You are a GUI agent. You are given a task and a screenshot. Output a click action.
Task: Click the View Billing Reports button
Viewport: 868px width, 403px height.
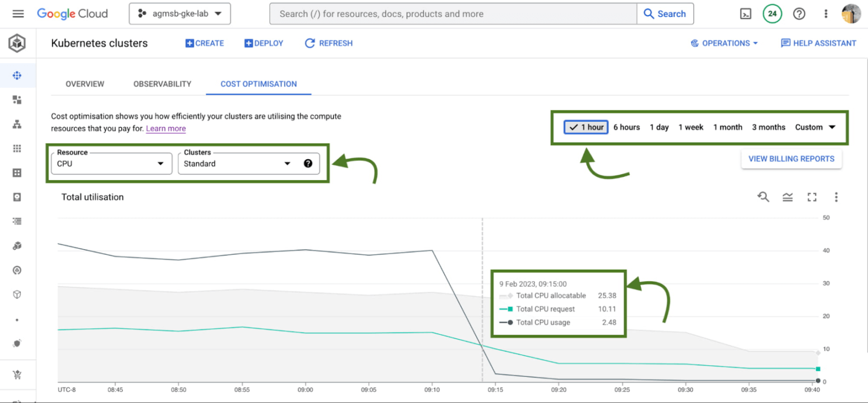pos(791,159)
